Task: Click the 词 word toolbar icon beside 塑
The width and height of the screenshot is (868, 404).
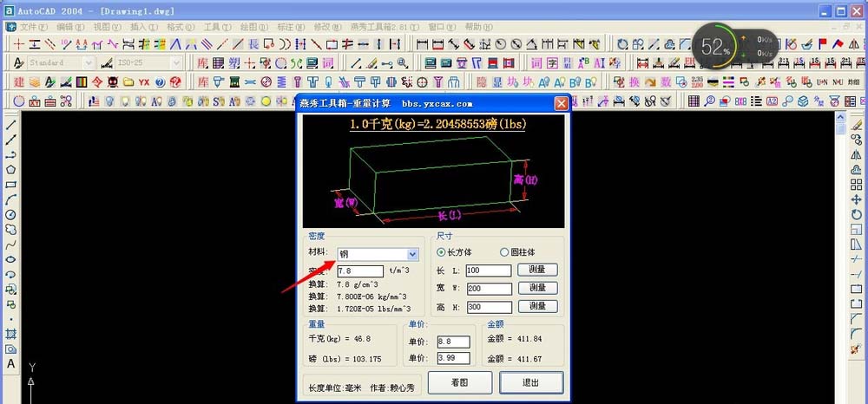Action: 328,62
